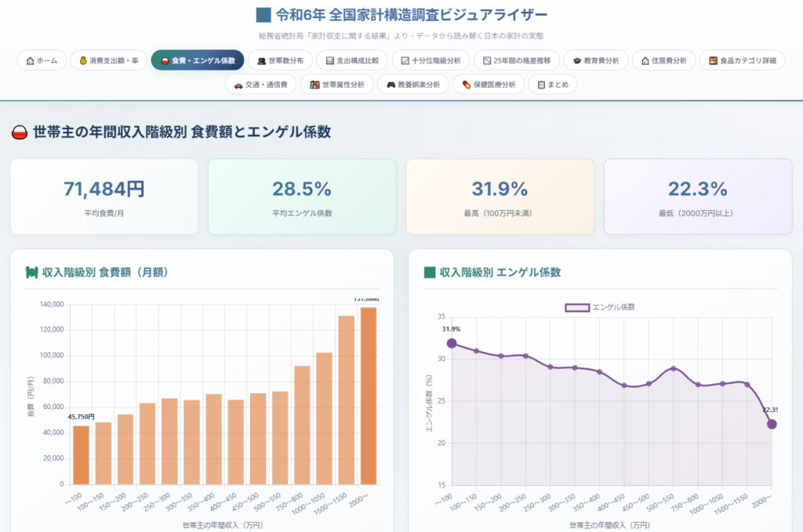Toggle the エンゲル係数 legend in line chart
The width and height of the screenshot is (803, 532).
[x=600, y=307]
